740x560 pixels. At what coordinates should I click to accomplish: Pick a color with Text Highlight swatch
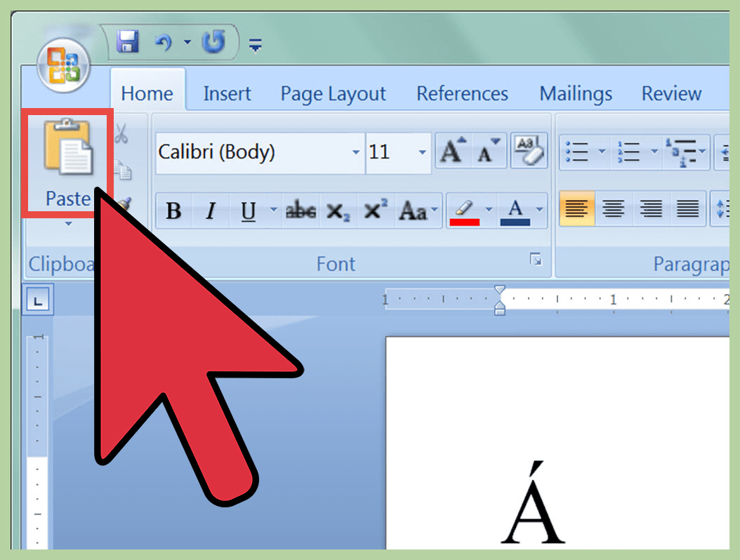point(465,208)
